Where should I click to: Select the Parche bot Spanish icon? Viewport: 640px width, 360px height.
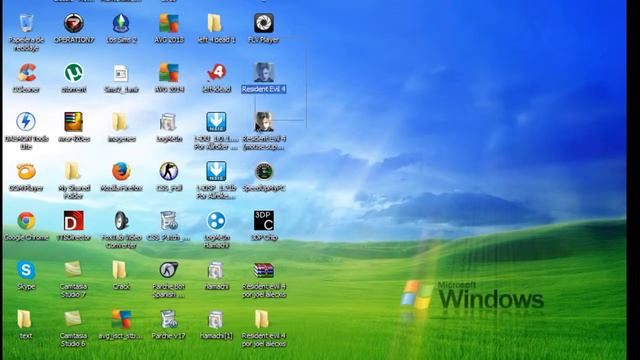click(x=169, y=270)
